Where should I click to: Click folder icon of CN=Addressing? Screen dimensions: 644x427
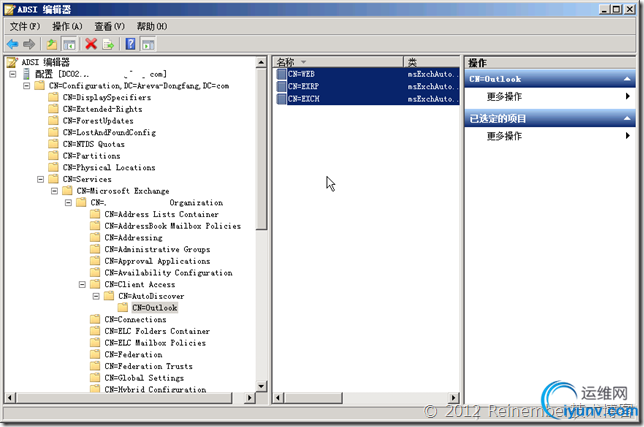(95, 237)
